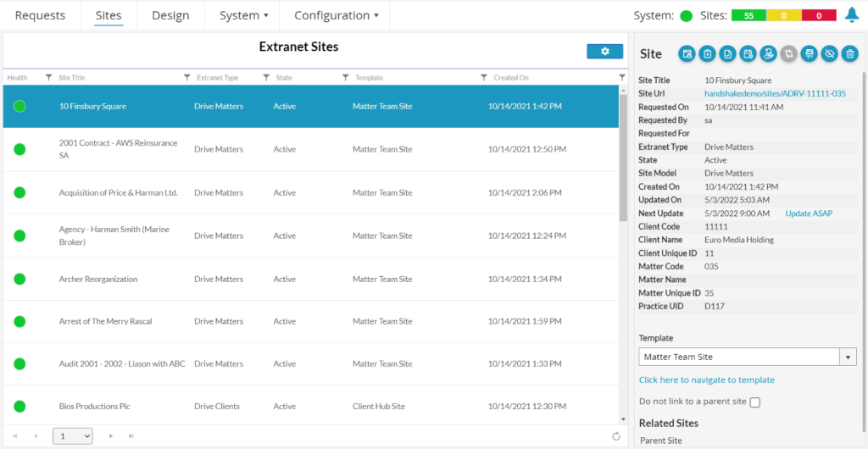868x449 pixels.
Task: Click the grid refresh icon
Action: (x=616, y=435)
